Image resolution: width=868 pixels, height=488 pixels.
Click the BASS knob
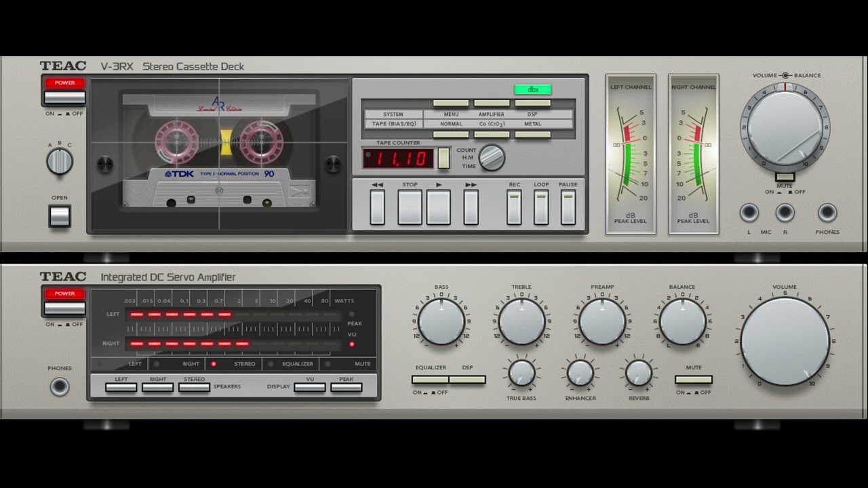441,321
